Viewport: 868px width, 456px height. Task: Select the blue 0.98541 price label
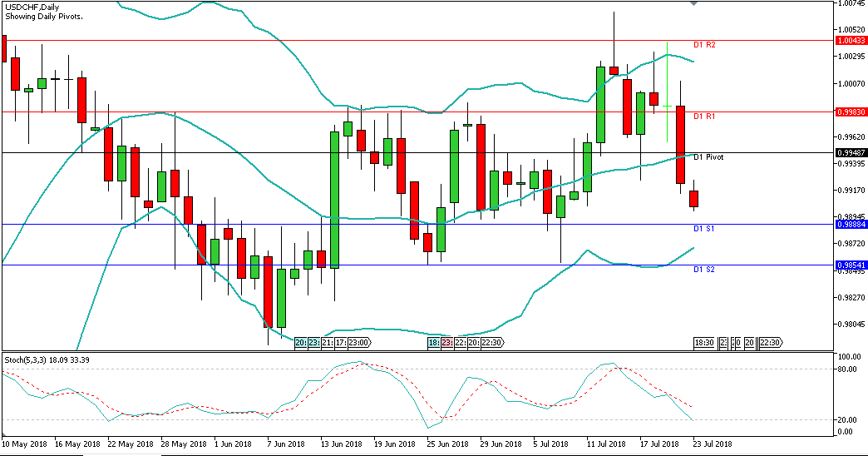point(851,265)
